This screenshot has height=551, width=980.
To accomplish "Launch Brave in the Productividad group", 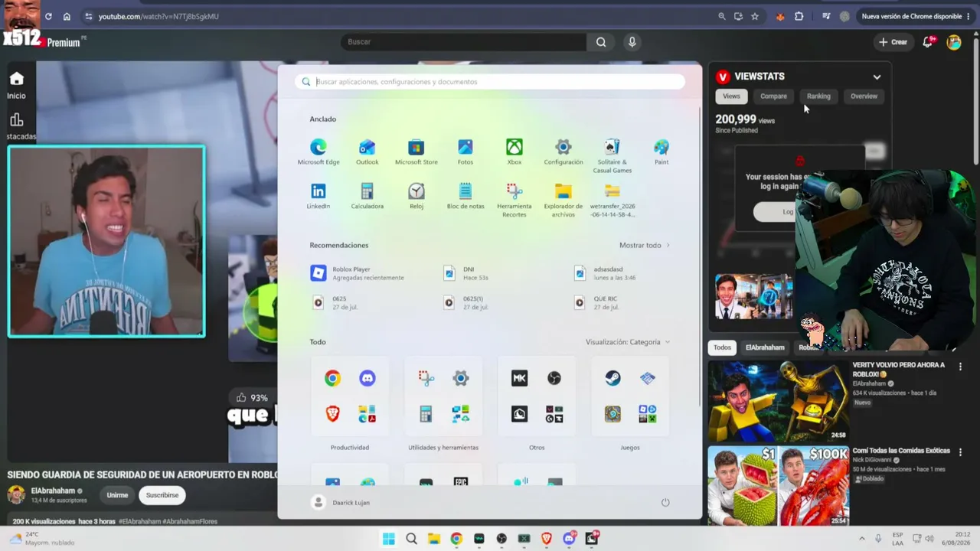I will click(x=332, y=413).
